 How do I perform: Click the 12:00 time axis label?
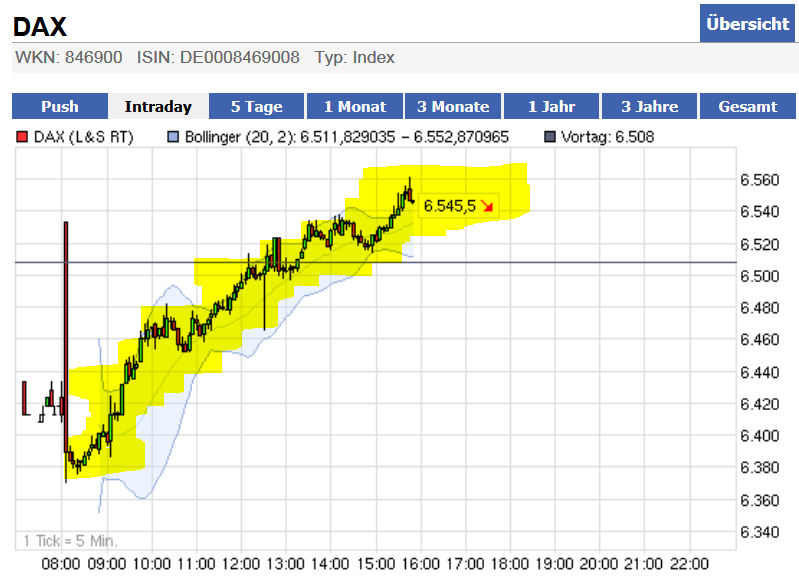241,564
